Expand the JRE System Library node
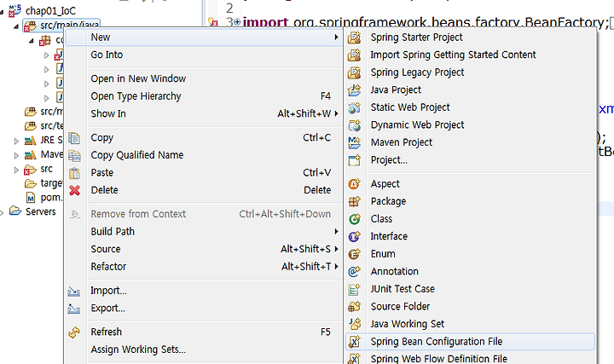Viewport: 614px width, 364px height. [16, 141]
